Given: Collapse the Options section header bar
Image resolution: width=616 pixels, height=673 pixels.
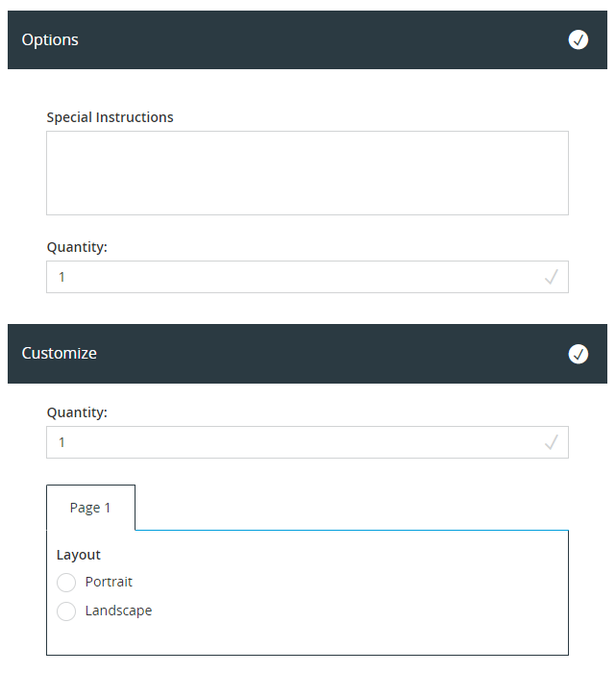Looking at the screenshot, I should click(308, 39).
